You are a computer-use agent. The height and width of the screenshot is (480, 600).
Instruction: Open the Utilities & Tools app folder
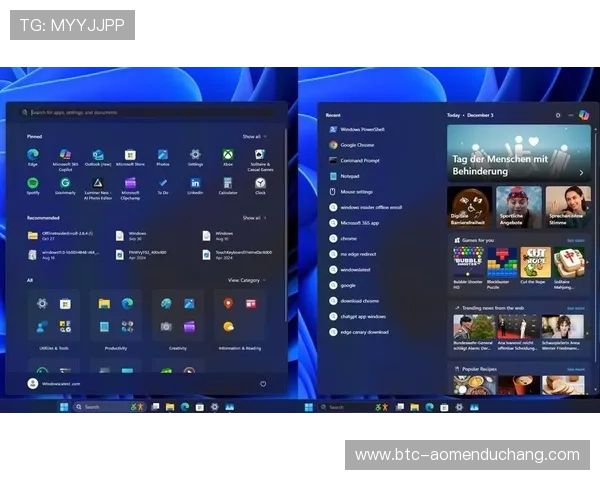(x=54, y=315)
